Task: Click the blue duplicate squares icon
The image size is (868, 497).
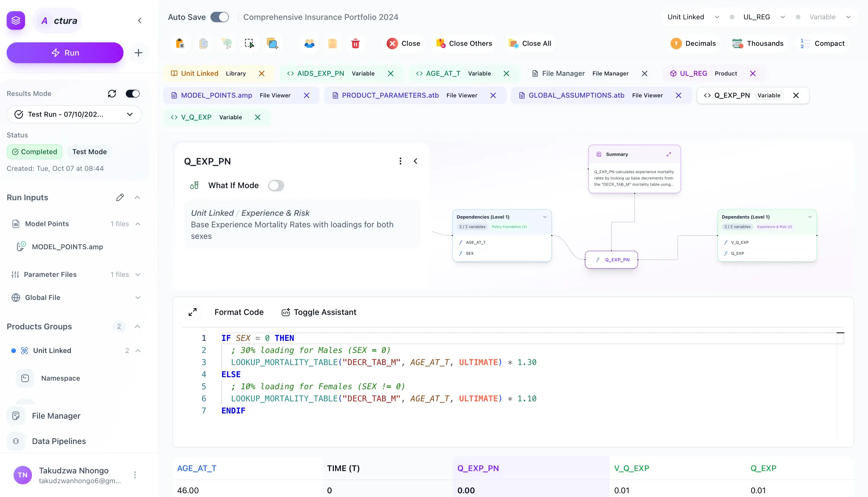Action: pos(272,43)
